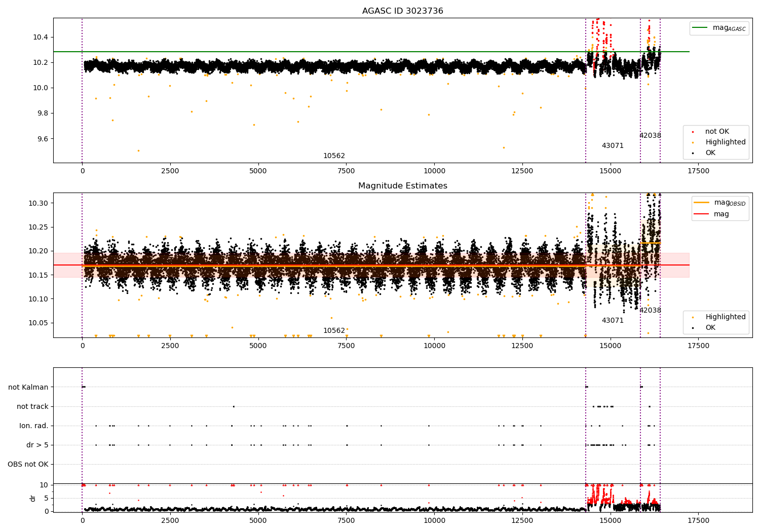The height and width of the screenshot is (532, 760).
Task: Click the '10562' annotation in the AGASC plot
Action: [334, 156]
